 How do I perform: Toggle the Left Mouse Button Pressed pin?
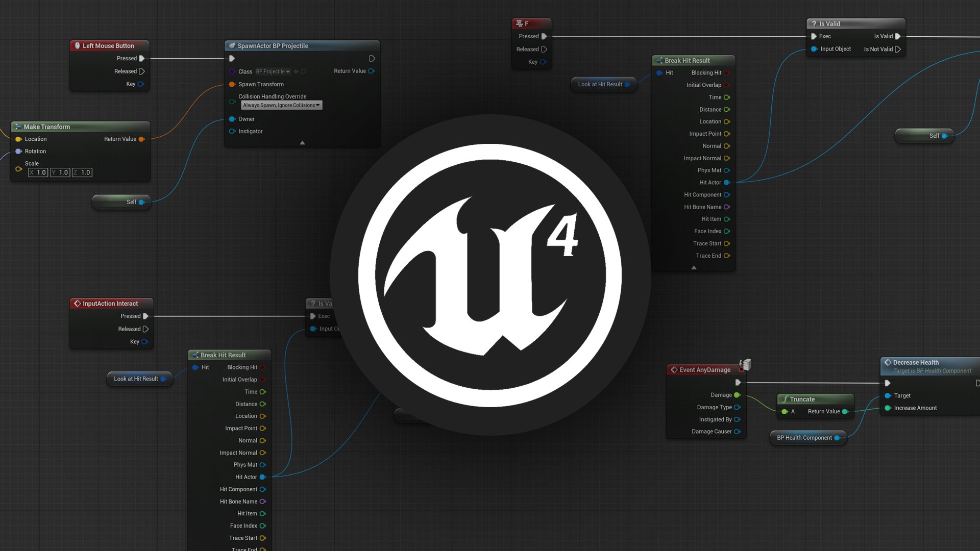[143, 59]
